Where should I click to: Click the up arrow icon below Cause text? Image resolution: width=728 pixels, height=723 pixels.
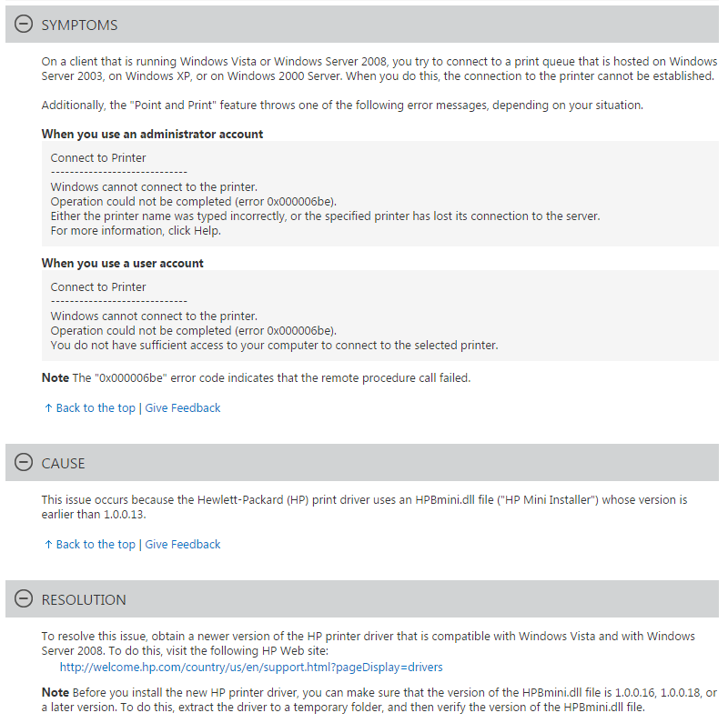click(48, 545)
